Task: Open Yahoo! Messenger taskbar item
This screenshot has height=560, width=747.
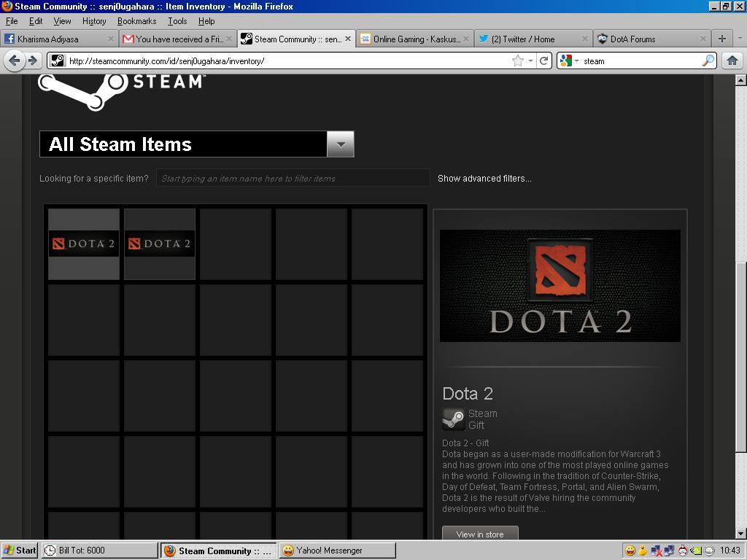Action: click(x=337, y=551)
